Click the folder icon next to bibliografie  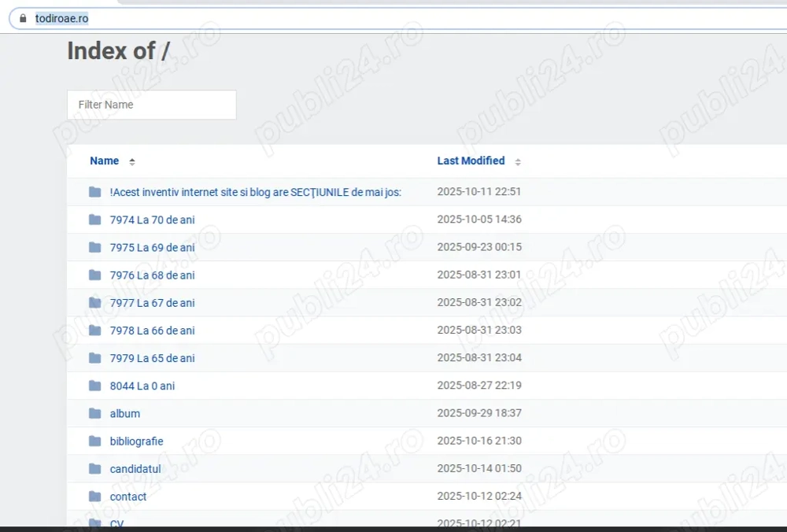click(94, 441)
